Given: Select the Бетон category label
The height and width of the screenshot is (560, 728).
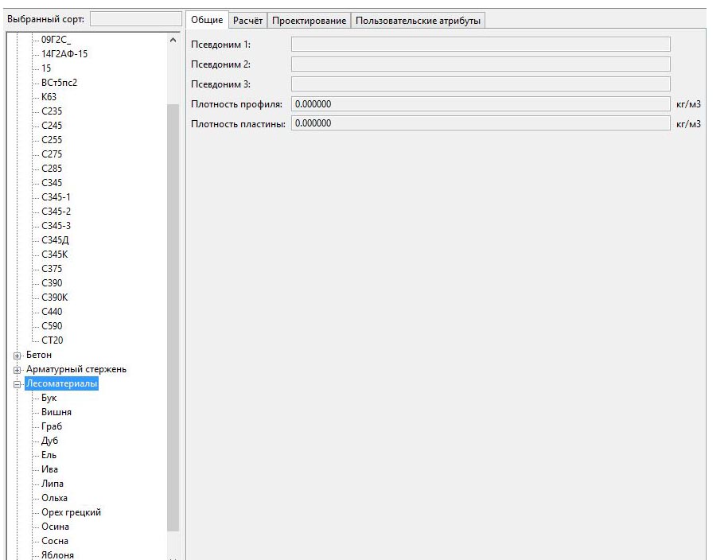Looking at the screenshot, I should (x=38, y=355).
